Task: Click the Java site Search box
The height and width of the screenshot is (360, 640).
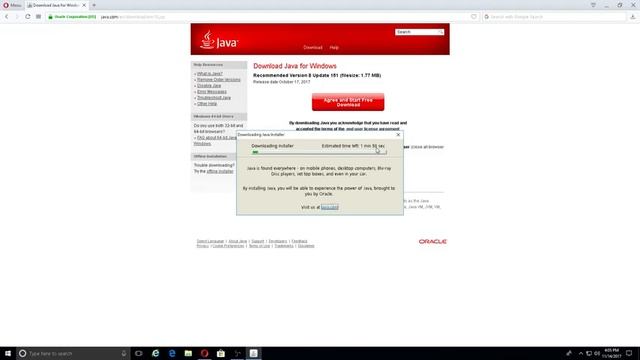Action: 416,32
